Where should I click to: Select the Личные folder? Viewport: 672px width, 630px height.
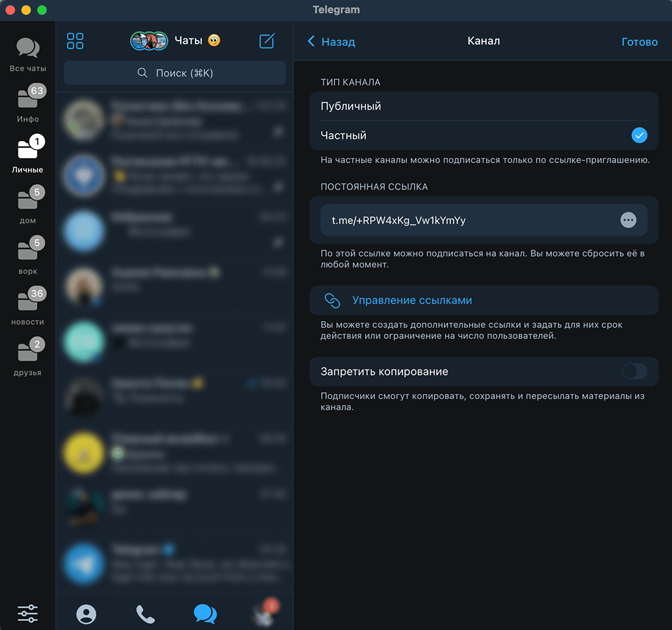click(28, 154)
